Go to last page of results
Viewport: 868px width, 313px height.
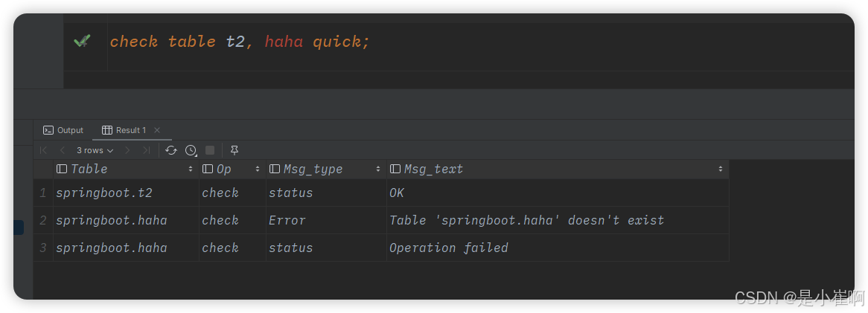pos(147,150)
